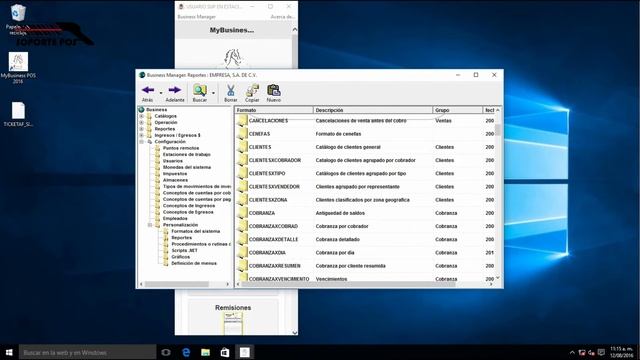Select Usuarios in the tree
Viewport: 640px width, 360px height.
click(173, 161)
